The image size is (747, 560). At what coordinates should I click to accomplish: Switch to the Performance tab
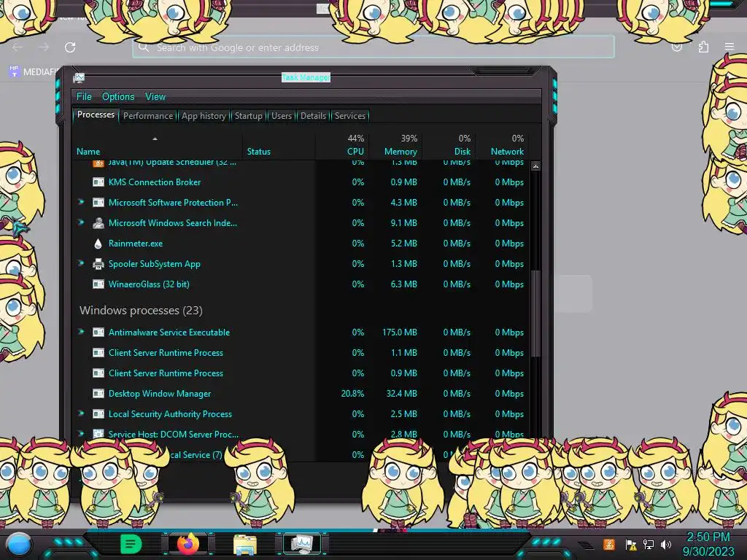pos(148,116)
